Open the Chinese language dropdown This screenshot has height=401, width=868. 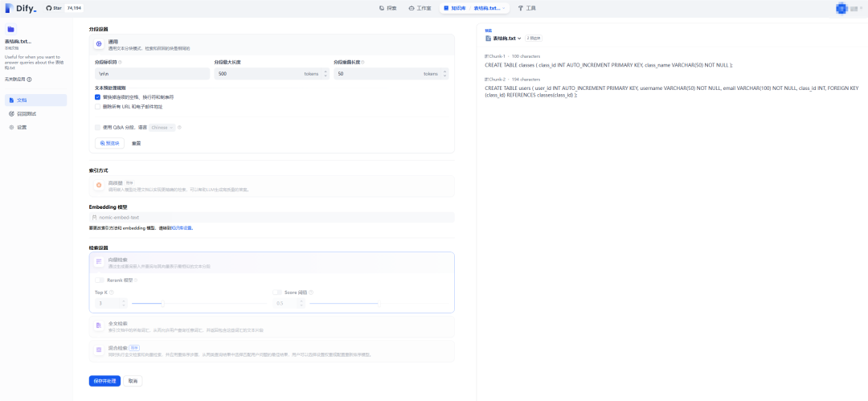162,128
